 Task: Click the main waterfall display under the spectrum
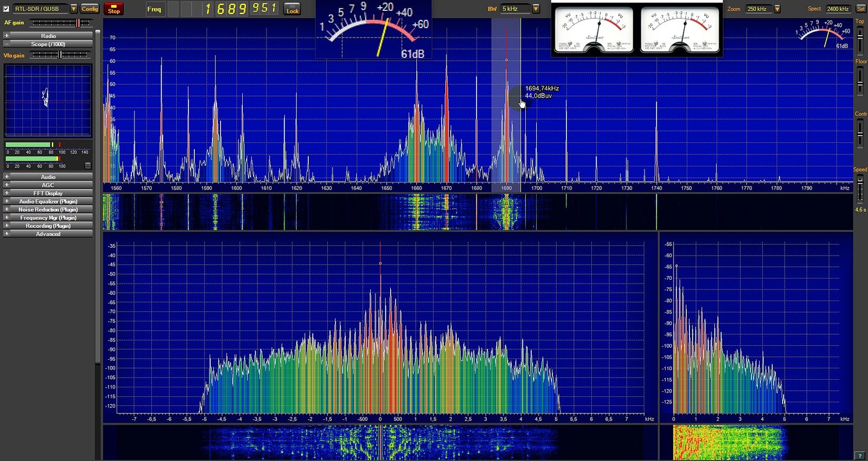tap(478, 212)
